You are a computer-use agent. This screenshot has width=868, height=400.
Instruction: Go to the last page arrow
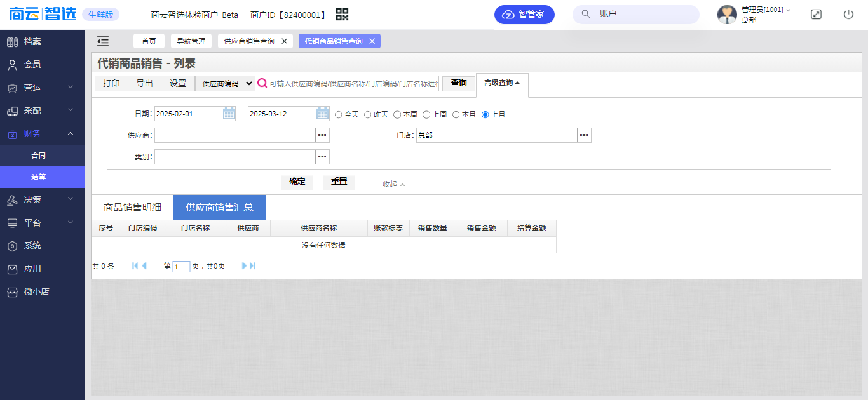tap(252, 266)
